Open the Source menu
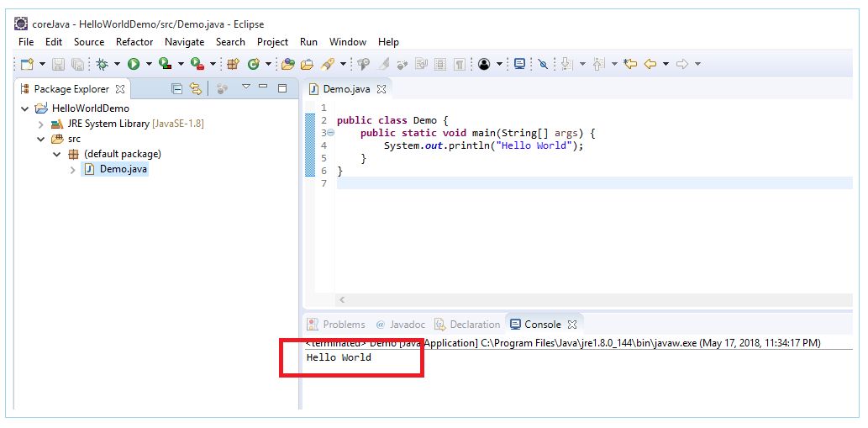This screenshot has height=428, width=868. 89,42
